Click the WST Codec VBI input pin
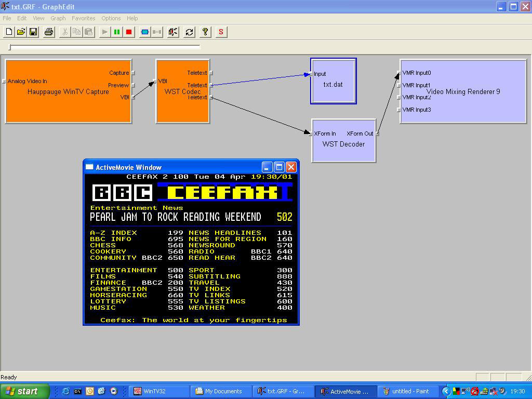 pos(155,81)
